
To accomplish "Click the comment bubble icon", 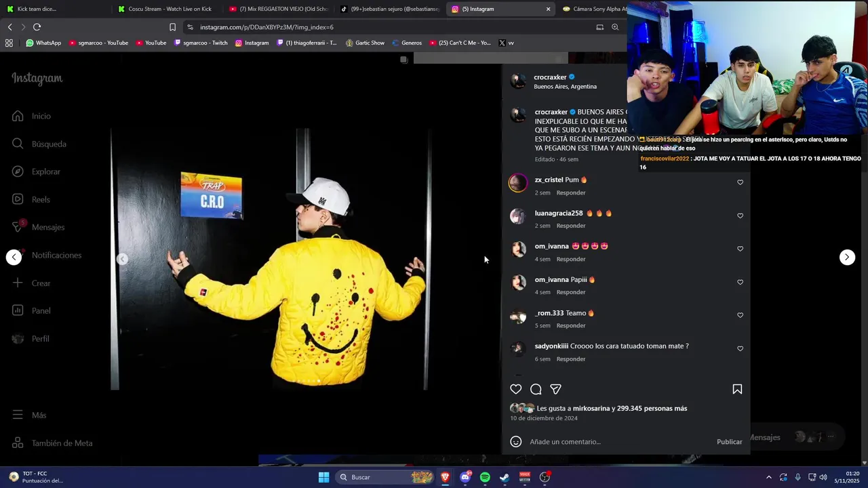I will pos(536,389).
